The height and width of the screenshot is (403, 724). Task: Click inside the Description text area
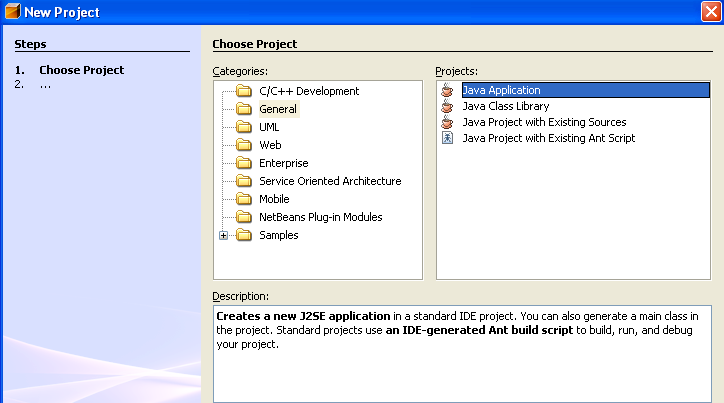point(462,354)
